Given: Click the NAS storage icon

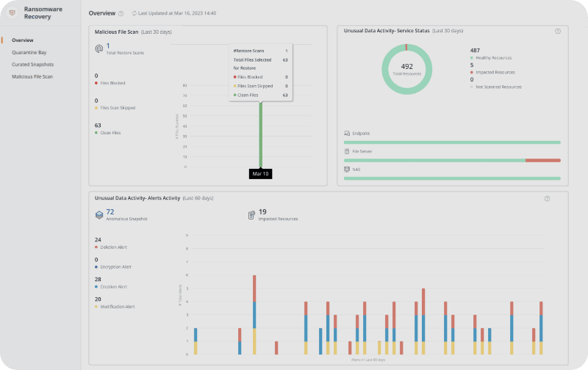Looking at the screenshot, I should 347,169.
